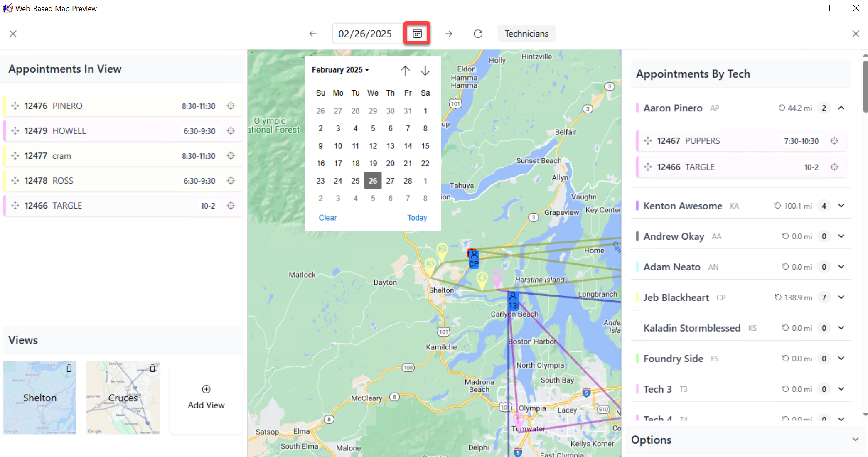This screenshot has height=457, width=868.
Task: Go to previous day arrow
Action: (313, 34)
